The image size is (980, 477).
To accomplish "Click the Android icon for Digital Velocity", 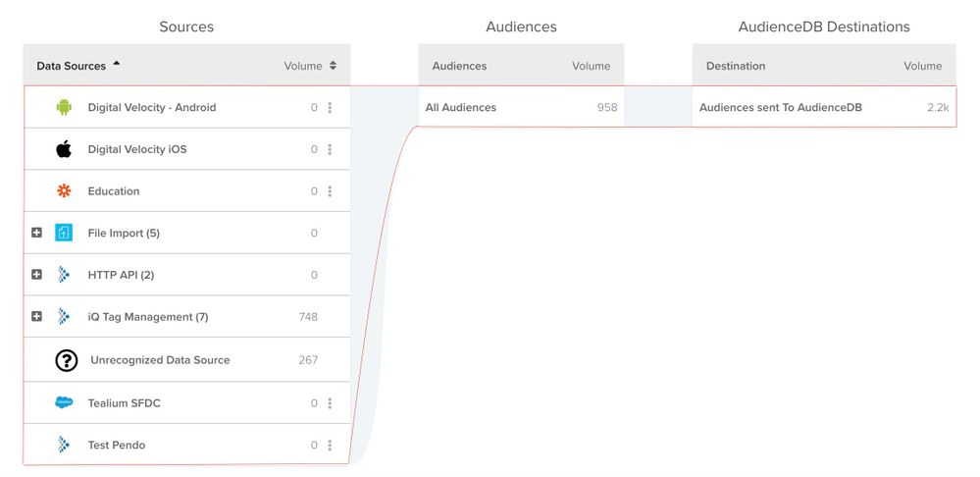I will [x=65, y=108].
